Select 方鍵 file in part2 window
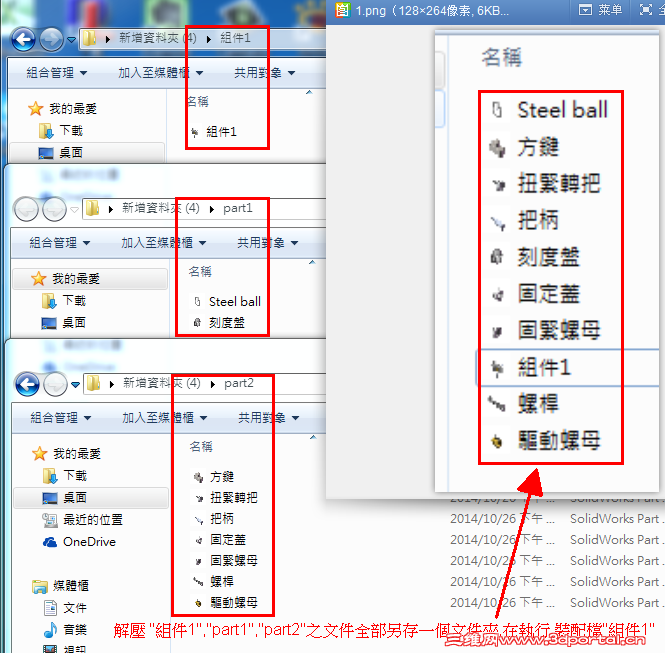This screenshot has width=665, height=653. pos(214,477)
